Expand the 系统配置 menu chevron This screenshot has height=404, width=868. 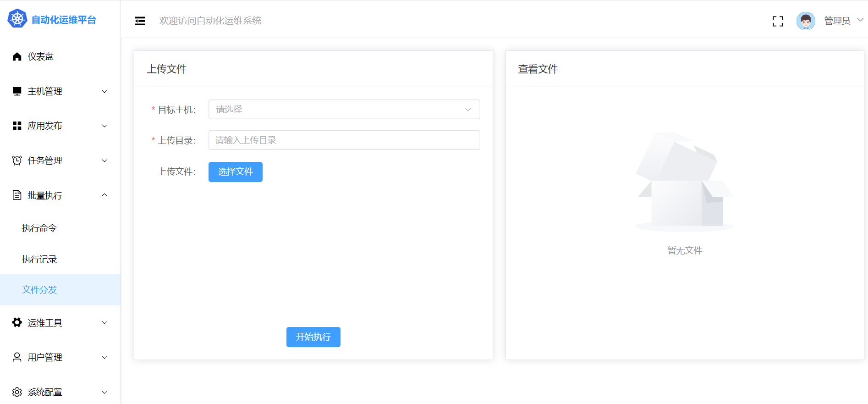coord(104,392)
